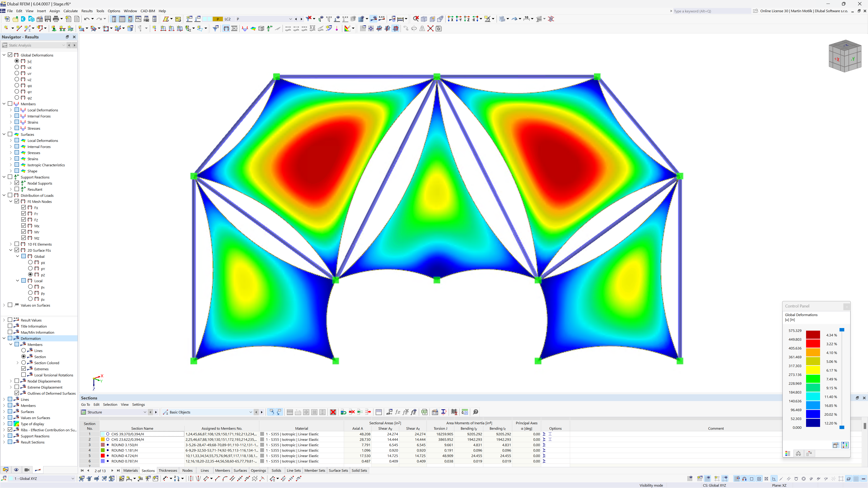Uncheck Outlines of Deformed Surfaces
Image resolution: width=868 pixels, height=488 pixels.
(x=17, y=393)
